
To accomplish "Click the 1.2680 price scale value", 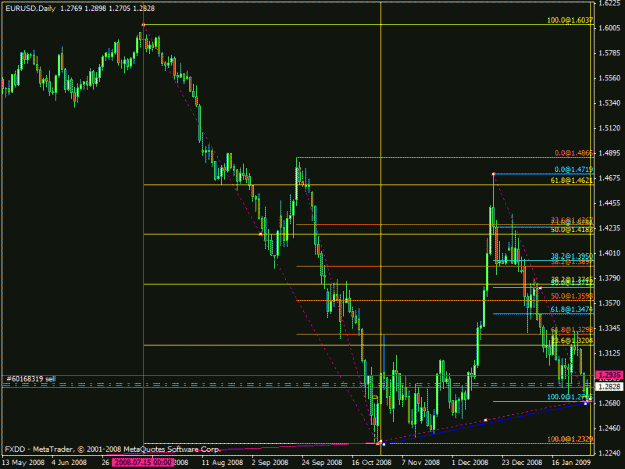I will click(610, 403).
